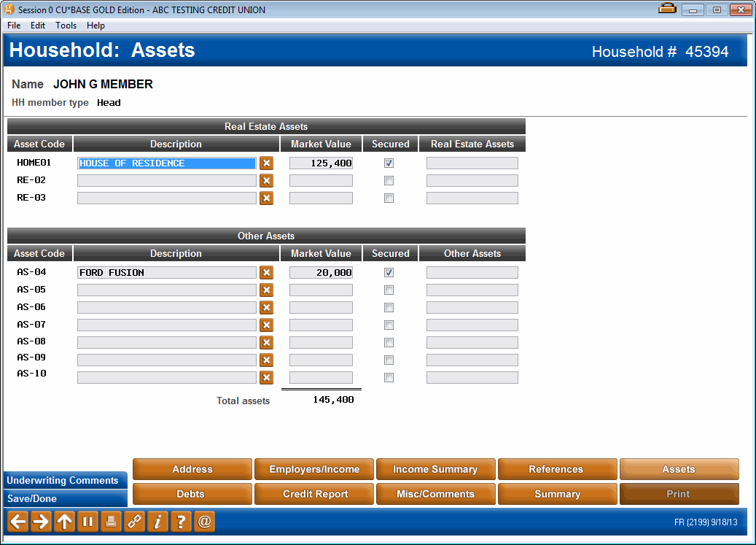Uncheck the Secured checkbox for HOUSE OF RESIDENCE
This screenshot has height=545, width=756.
389,163
